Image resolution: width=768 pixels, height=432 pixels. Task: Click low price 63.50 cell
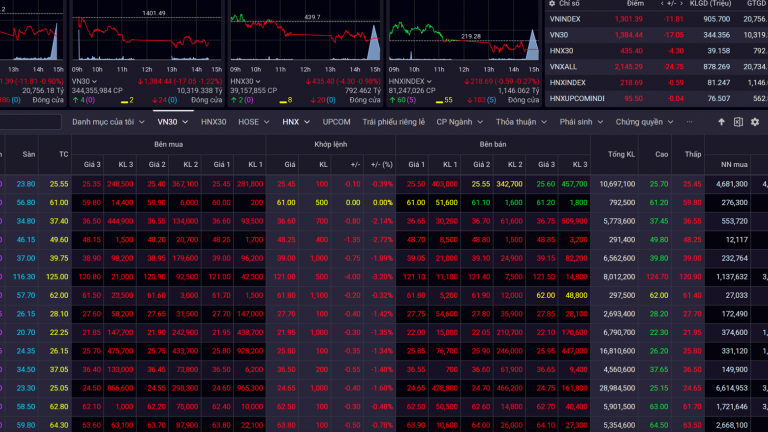692,425
